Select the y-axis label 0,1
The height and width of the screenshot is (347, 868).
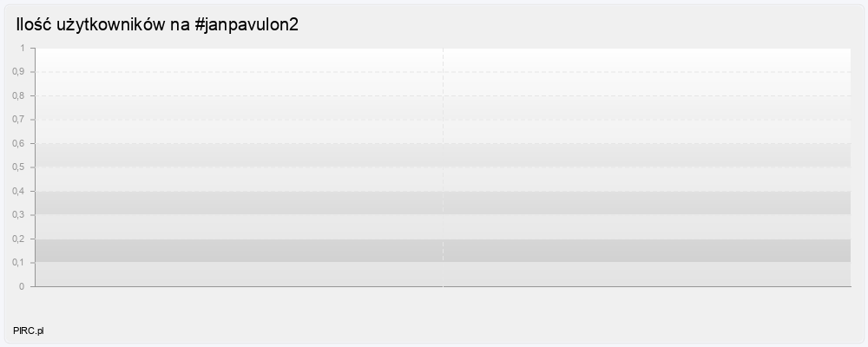[19, 262]
